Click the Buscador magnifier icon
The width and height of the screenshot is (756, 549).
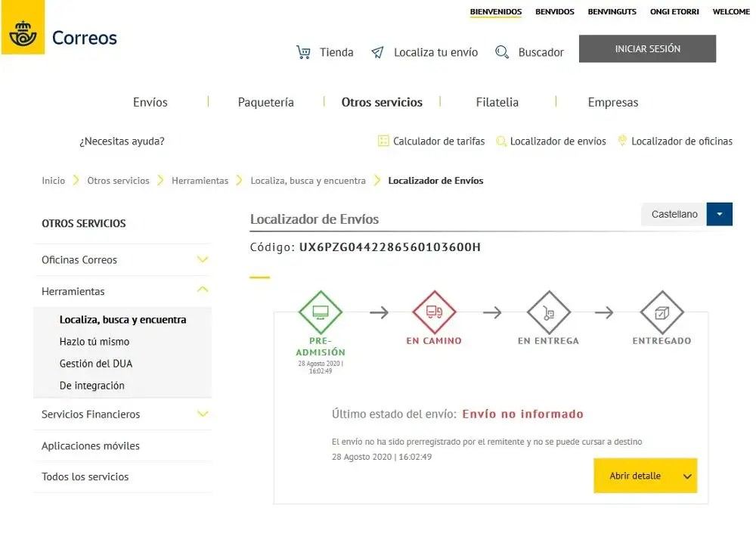(x=502, y=52)
